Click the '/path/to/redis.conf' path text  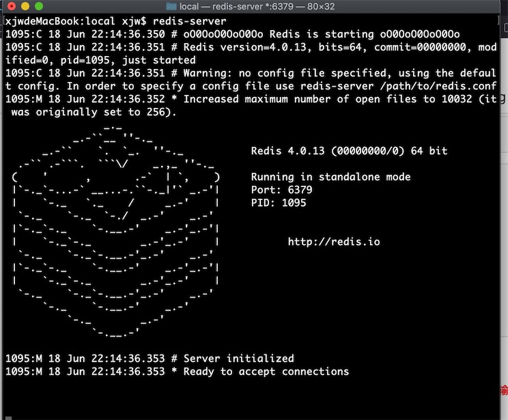pyautogui.click(x=438, y=86)
